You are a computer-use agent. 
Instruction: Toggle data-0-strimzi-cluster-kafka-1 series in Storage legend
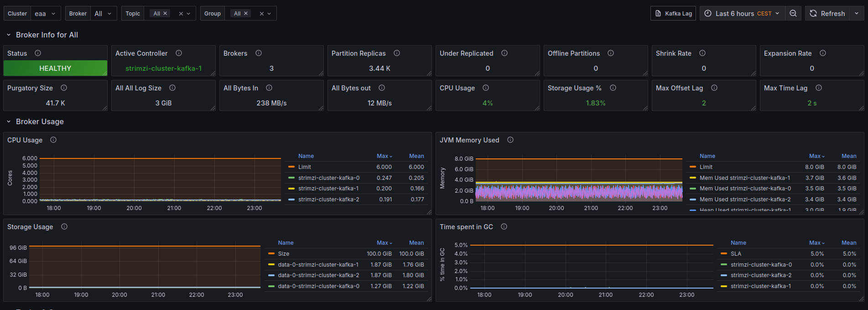[x=318, y=265]
